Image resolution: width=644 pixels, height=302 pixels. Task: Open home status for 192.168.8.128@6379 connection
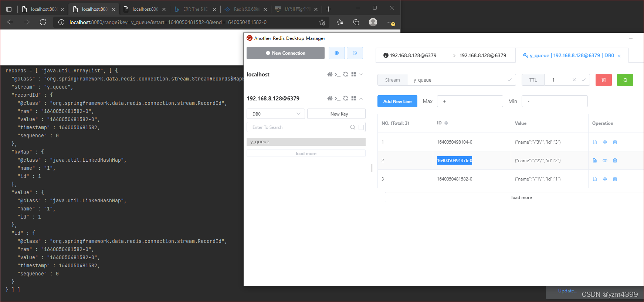pos(330,99)
